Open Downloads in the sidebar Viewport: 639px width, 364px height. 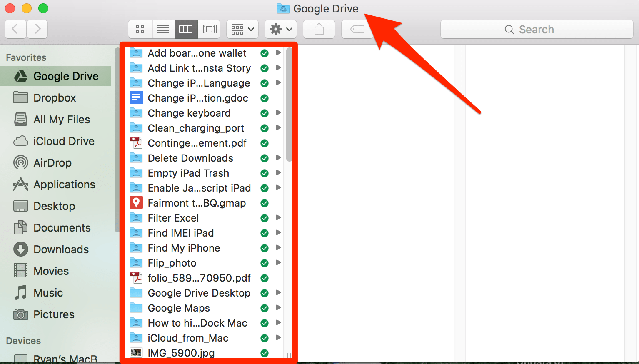point(55,249)
